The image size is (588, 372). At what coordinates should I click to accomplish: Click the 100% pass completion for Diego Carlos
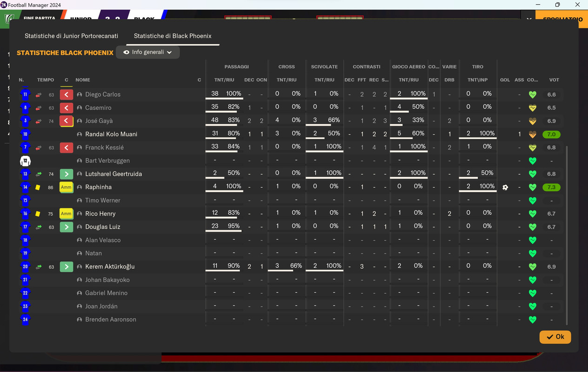[x=234, y=93]
